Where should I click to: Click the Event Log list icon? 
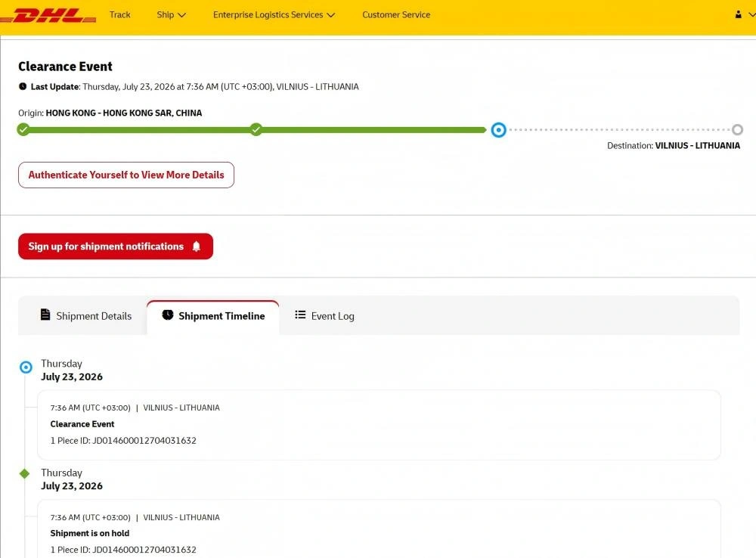(300, 315)
